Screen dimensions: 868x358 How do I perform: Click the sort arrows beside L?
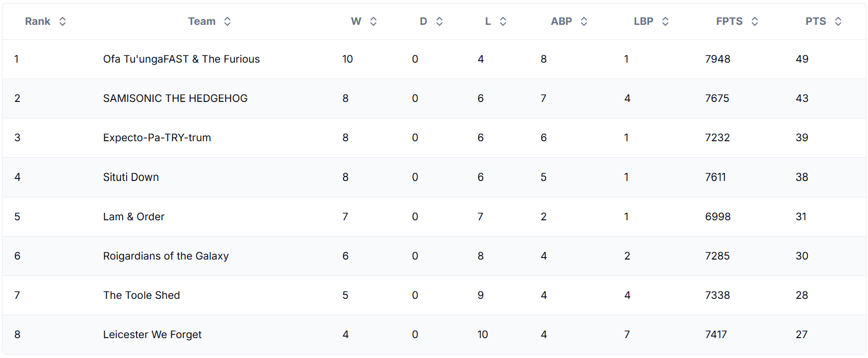[x=503, y=21]
